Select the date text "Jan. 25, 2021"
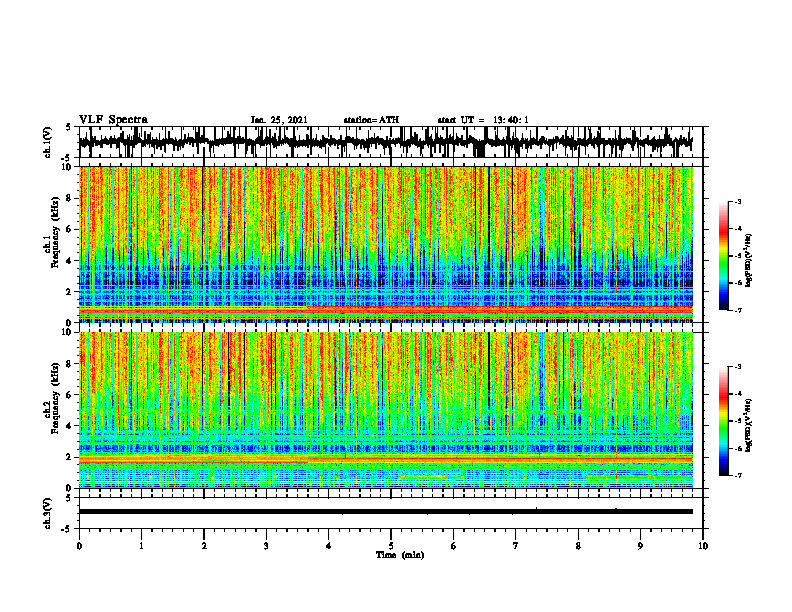Image resolution: width=792 pixels, height=612 pixels. (279, 120)
